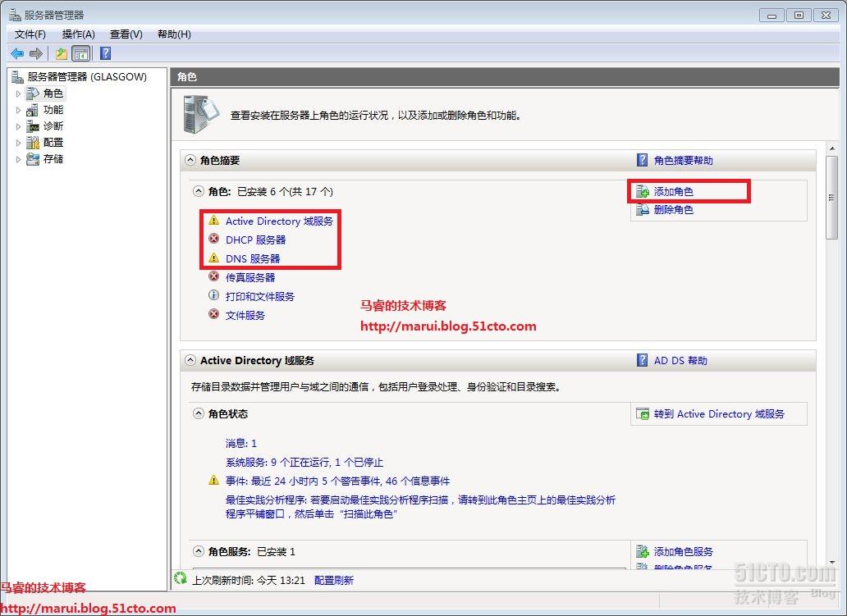
Task: Click the 添加角色服务 plus icon
Action: [643, 551]
